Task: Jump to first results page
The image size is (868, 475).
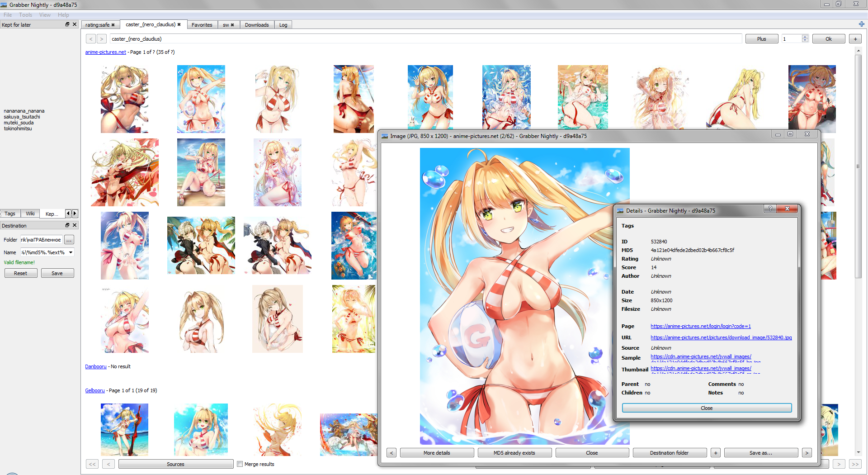Action: [x=92, y=464]
